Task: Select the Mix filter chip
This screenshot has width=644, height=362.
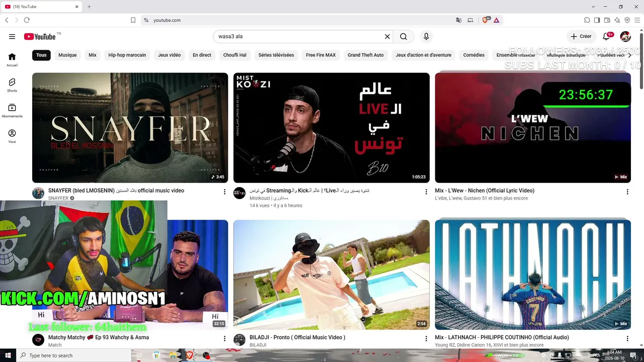Action: (93, 55)
